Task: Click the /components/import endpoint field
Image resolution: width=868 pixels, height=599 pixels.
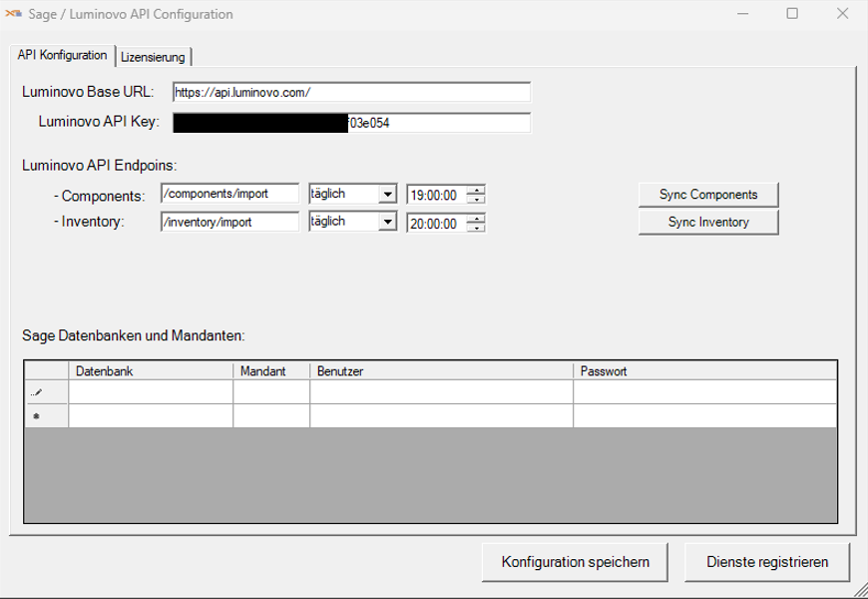Action: pos(229,193)
